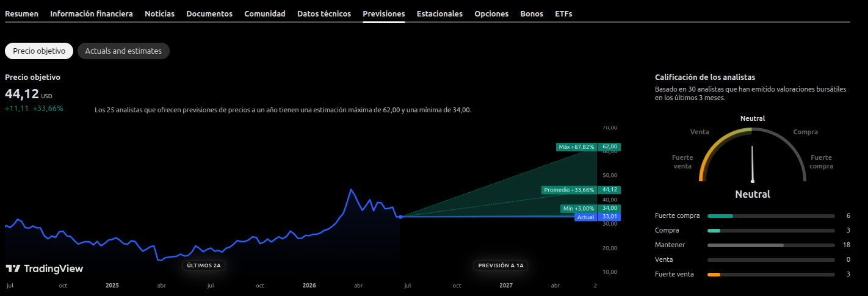Screen dimensions: 868x296
Task: Open the Información financiera tab
Action: click(x=92, y=13)
